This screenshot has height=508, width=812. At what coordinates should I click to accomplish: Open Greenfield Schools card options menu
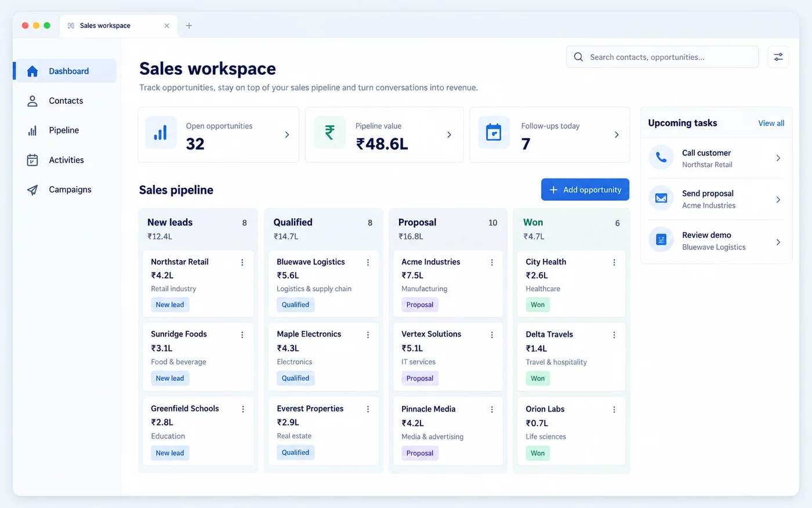click(242, 409)
